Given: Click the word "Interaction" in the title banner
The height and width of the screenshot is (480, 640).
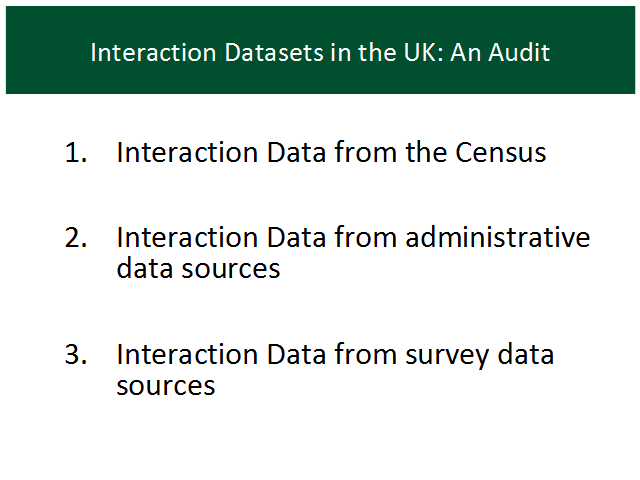Looking at the screenshot, I should [x=153, y=53].
